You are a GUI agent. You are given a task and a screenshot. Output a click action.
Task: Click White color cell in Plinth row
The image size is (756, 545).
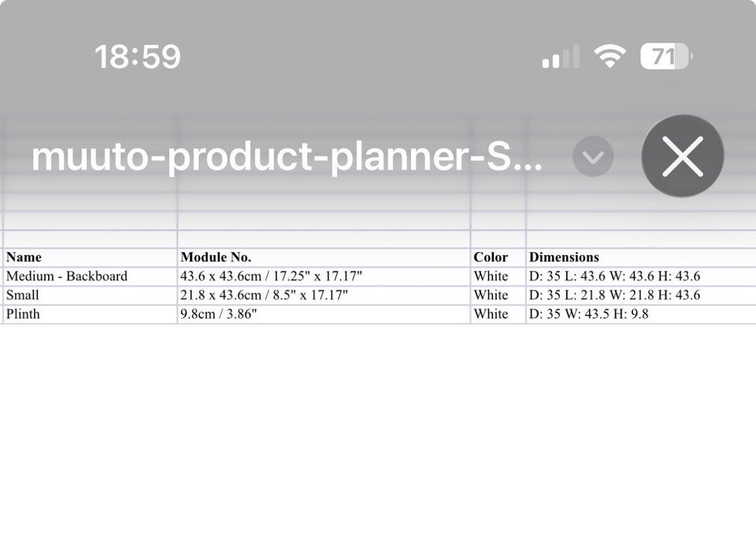tap(491, 314)
